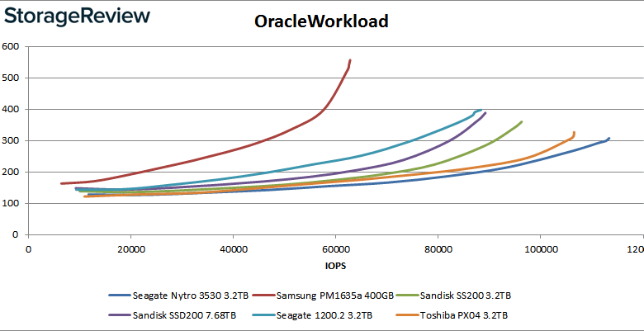644x331 pixels.
Task: Click the 60000 label on the IOPS axis
Action: click(335, 249)
